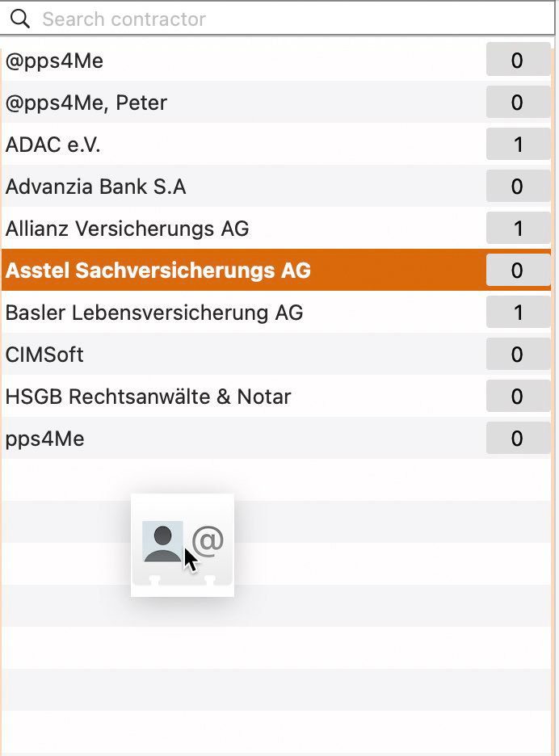Click the magnifying glass search icon
This screenshot has width=559, height=756.
pyautogui.click(x=19, y=19)
